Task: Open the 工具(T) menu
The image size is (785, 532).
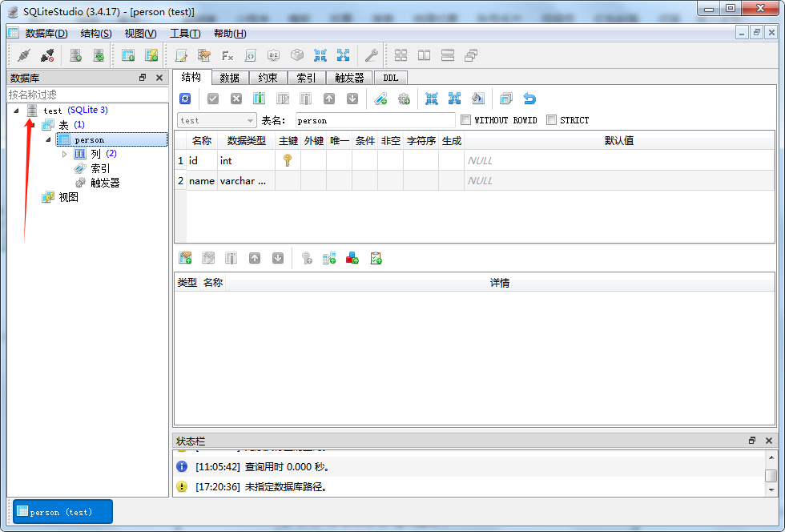Action: pos(184,33)
